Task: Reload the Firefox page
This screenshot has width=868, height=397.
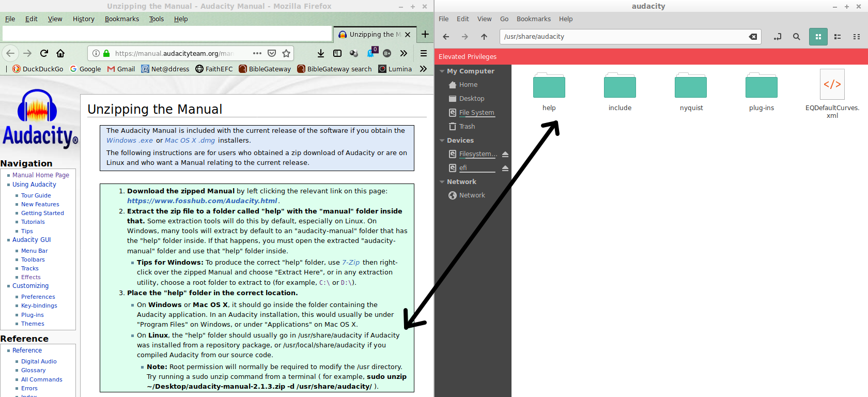Action: click(44, 53)
